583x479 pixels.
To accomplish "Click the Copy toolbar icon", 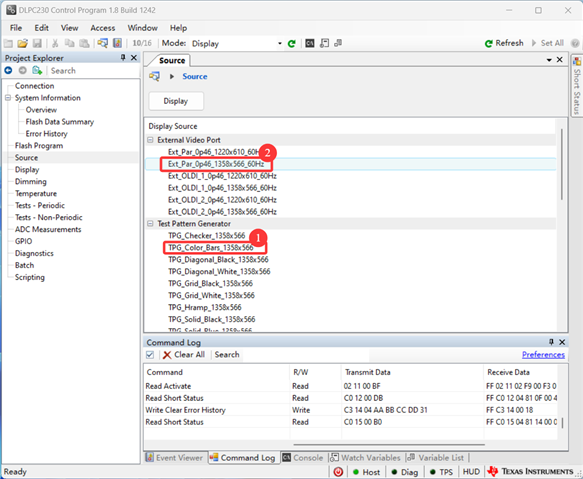I will (x=70, y=44).
